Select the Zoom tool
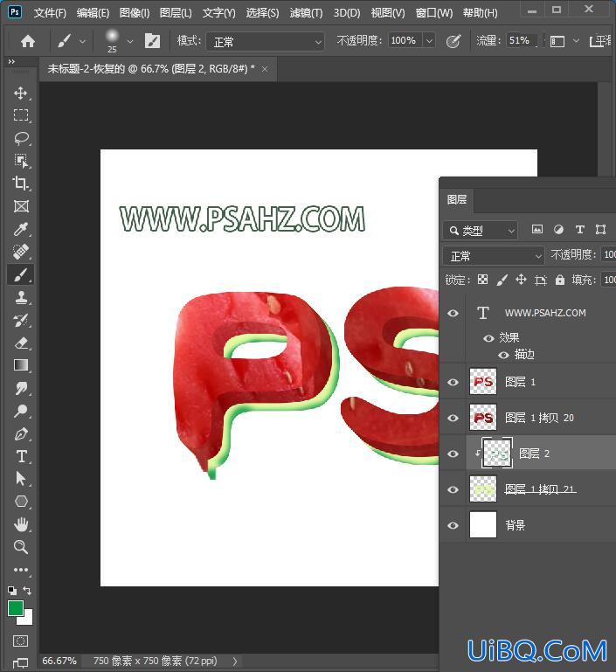The height and width of the screenshot is (672, 616). click(21, 547)
